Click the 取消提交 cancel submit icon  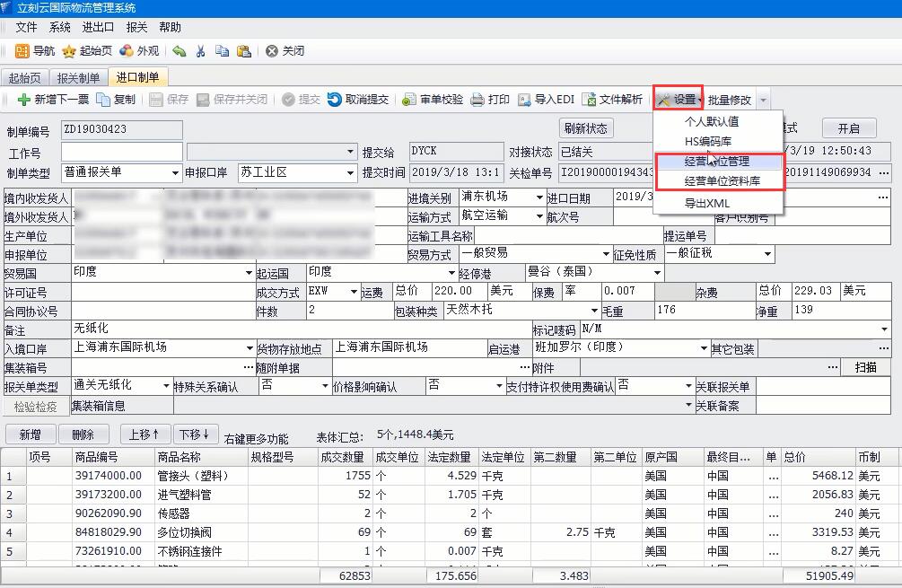(x=335, y=100)
